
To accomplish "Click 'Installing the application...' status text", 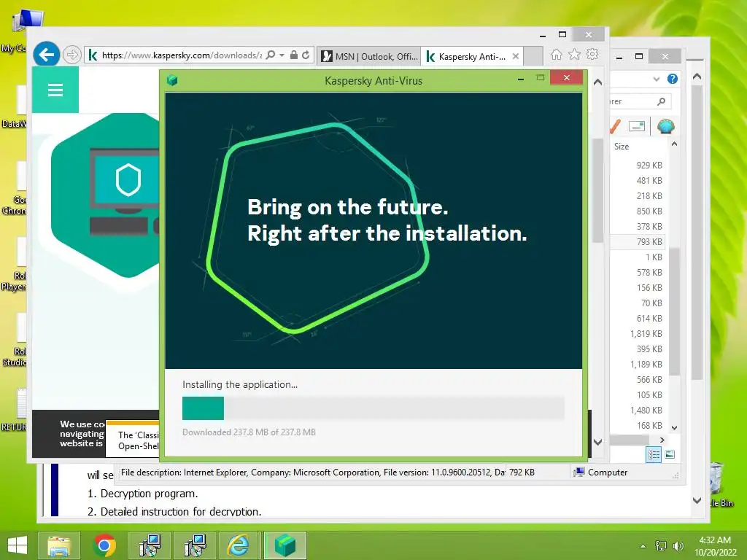I will [239, 385].
